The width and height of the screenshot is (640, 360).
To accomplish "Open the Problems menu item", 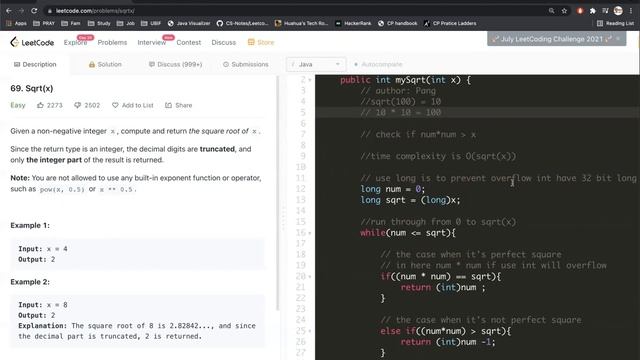I will [112, 42].
